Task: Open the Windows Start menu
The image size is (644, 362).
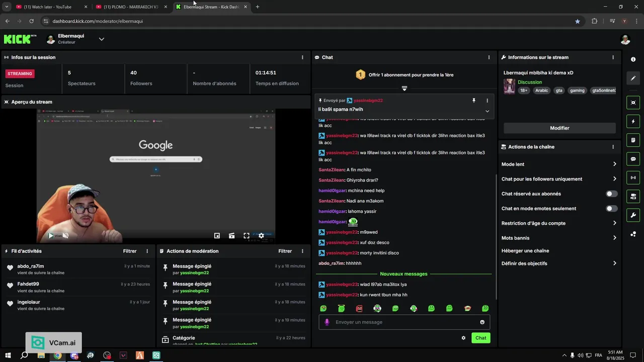Action: [7, 355]
